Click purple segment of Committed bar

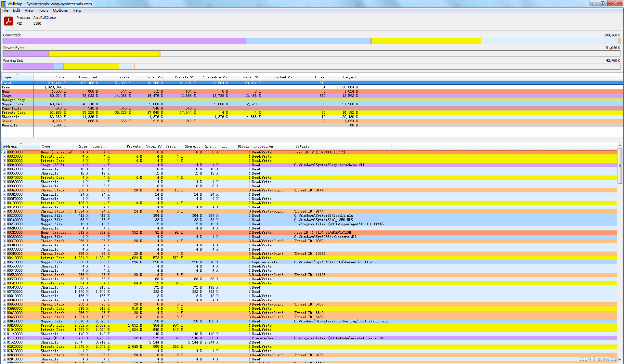124,41
